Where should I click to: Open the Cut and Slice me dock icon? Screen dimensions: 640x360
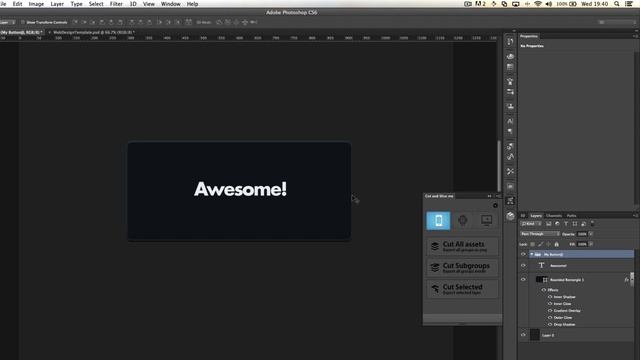point(510,201)
